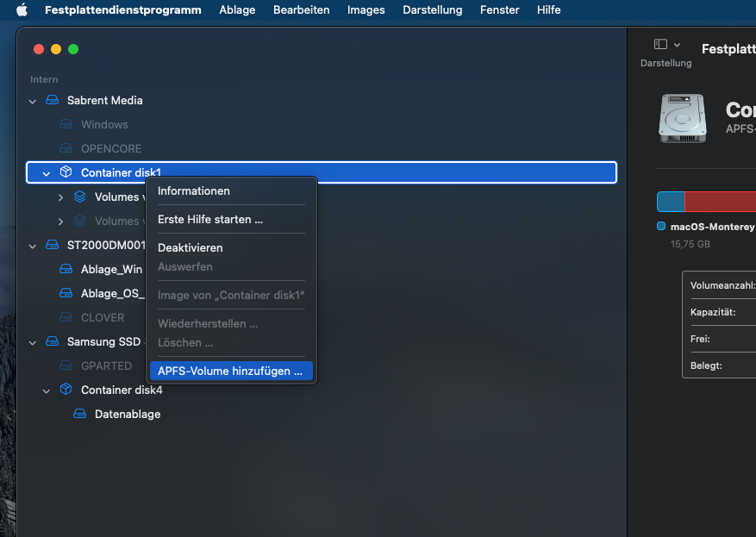Choose Informationen from the context menu
This screenshot has height=537, width=756.
tap(231, 190)
